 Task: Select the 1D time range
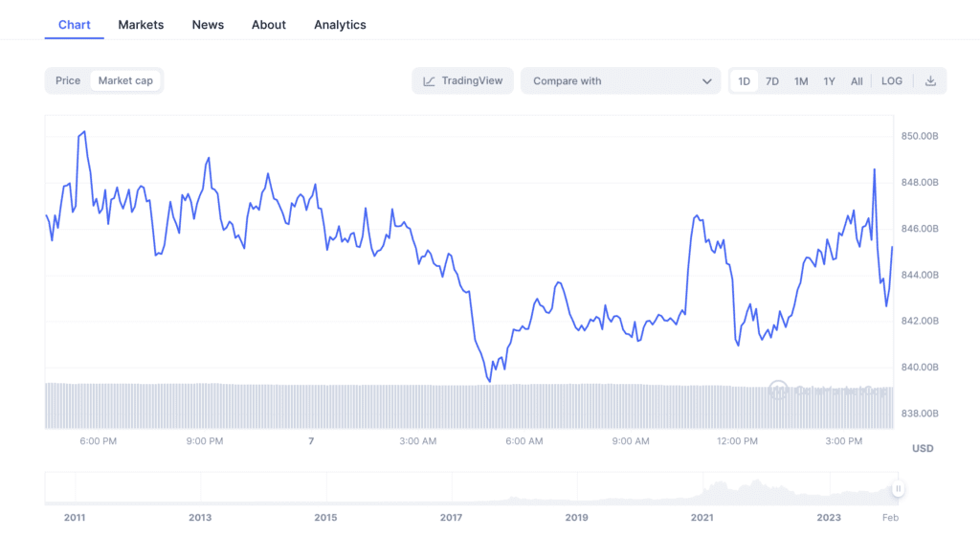pos(744,81)
